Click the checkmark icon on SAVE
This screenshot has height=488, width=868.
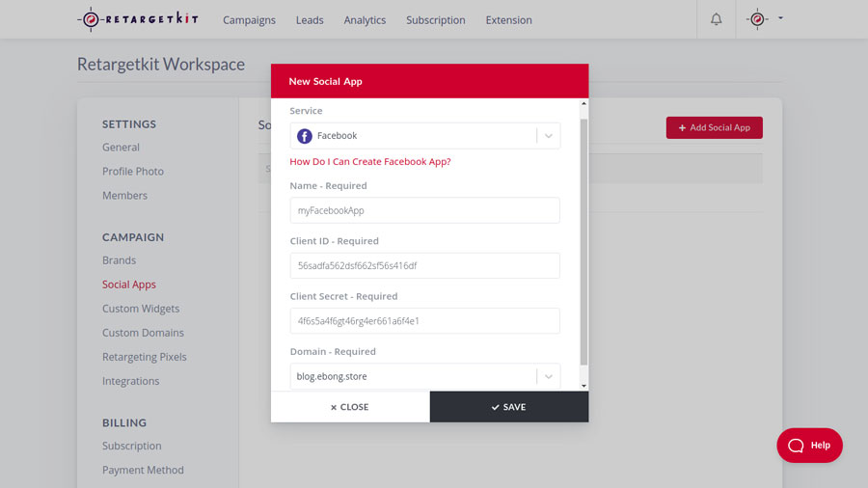click(495, 407)
